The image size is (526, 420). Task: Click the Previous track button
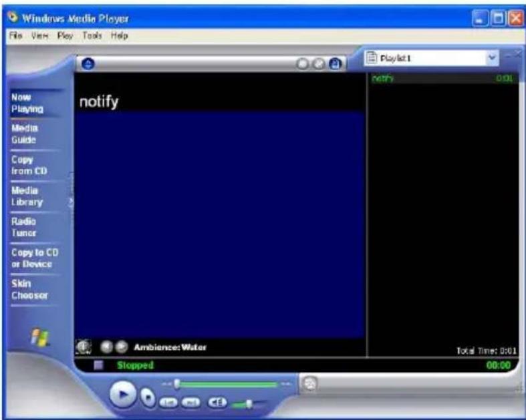point(168,402)
